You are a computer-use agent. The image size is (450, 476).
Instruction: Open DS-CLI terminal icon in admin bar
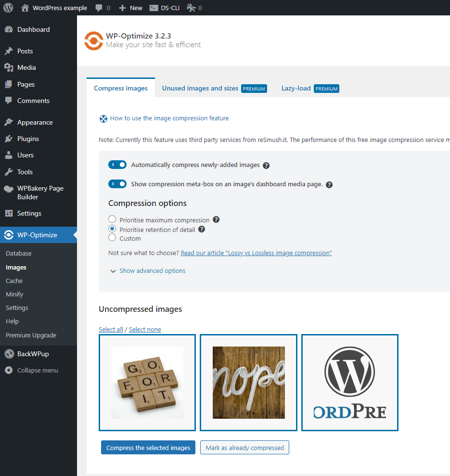154,8
